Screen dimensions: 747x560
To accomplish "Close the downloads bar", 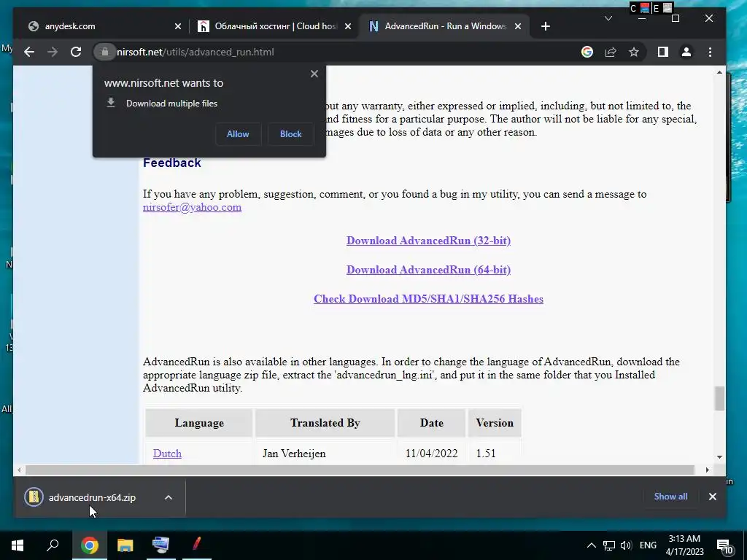I will (712, 497).
